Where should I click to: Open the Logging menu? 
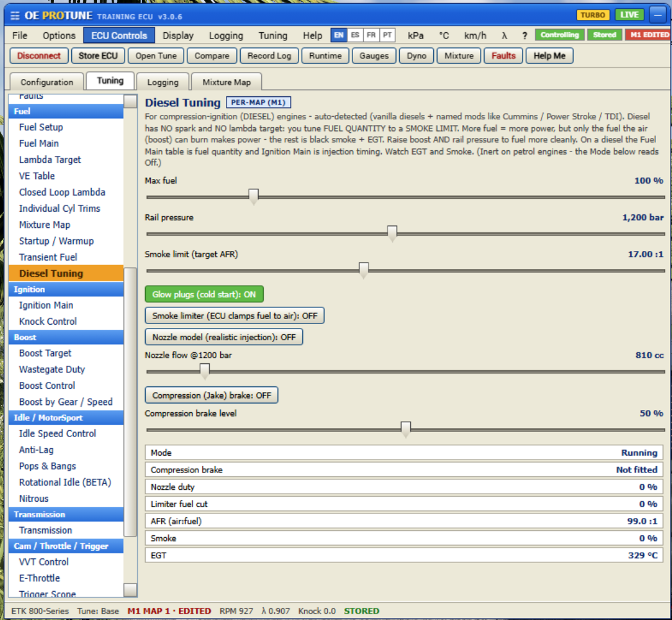coord(226,35)
